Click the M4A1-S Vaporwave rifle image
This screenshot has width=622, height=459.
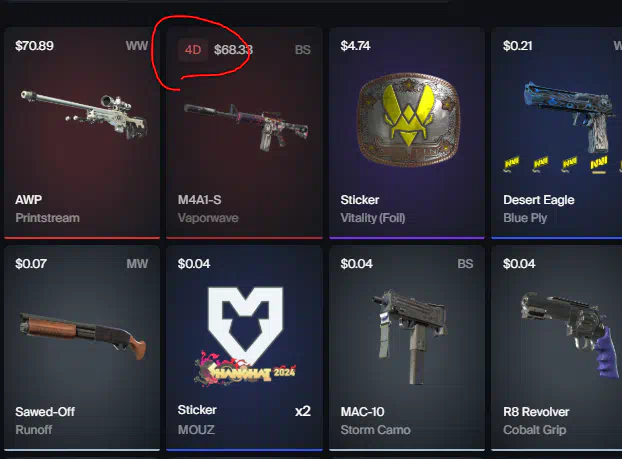tap(246, 127)
